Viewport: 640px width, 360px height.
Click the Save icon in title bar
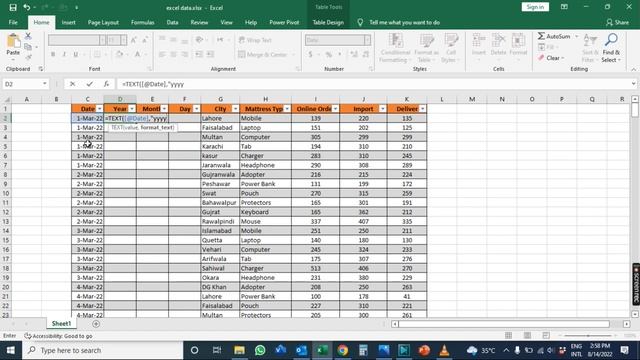(x=13, y=7)
